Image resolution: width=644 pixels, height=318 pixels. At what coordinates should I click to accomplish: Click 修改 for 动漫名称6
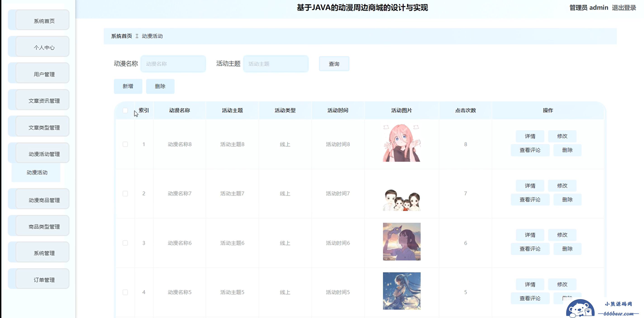[562, 235]
